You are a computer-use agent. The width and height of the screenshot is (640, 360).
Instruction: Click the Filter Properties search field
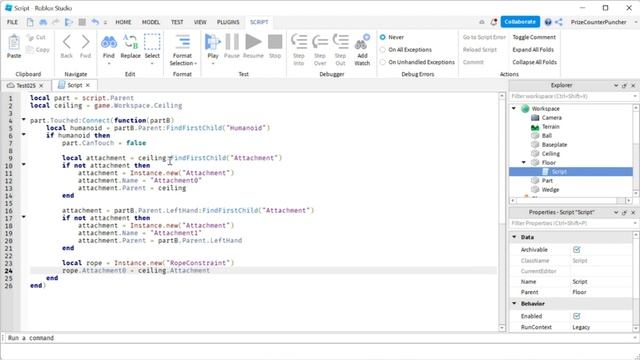pos(570,223)
